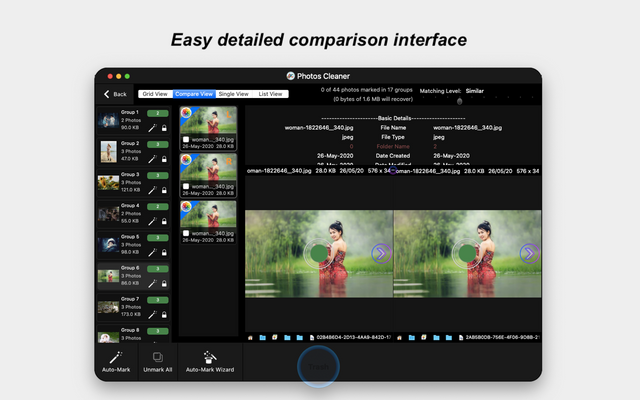This screenshot has width=640, height=400.
Task: Open the Auto-Mark Wizard
Action: click(x=210, y=362)
